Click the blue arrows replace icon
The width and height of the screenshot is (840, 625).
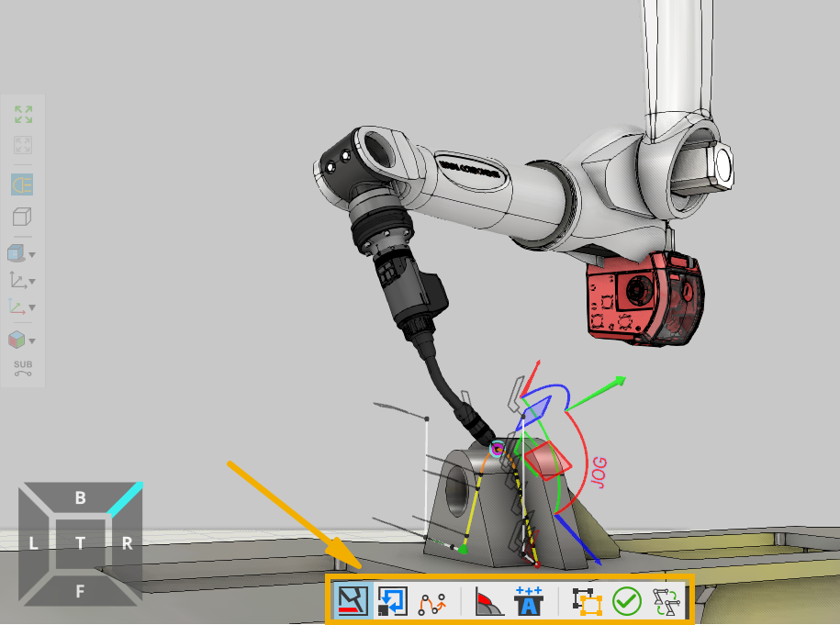[x=392, y=601]
